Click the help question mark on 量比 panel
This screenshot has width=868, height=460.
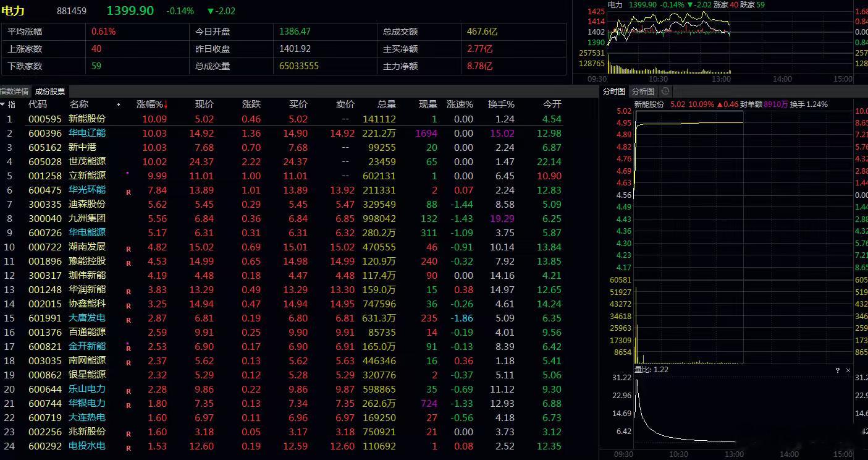point(838,370)
